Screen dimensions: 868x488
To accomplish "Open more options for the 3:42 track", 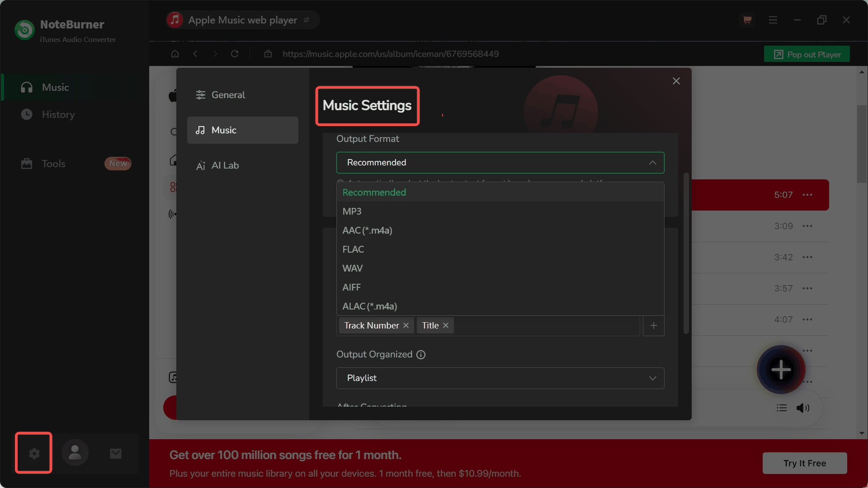I will click(807, 257).
